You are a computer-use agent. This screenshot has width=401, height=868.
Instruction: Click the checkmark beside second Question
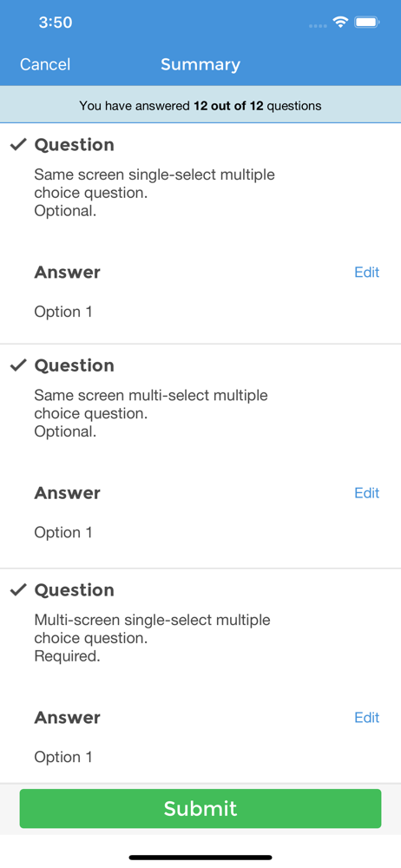pyautogui.click(x=19, y=365)
